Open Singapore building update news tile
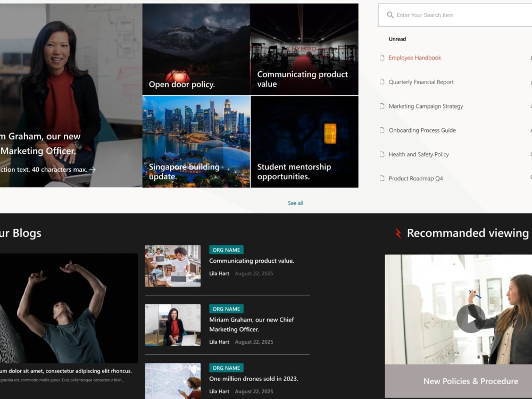This screenshot has height=399, width=532. click(196, 142)
